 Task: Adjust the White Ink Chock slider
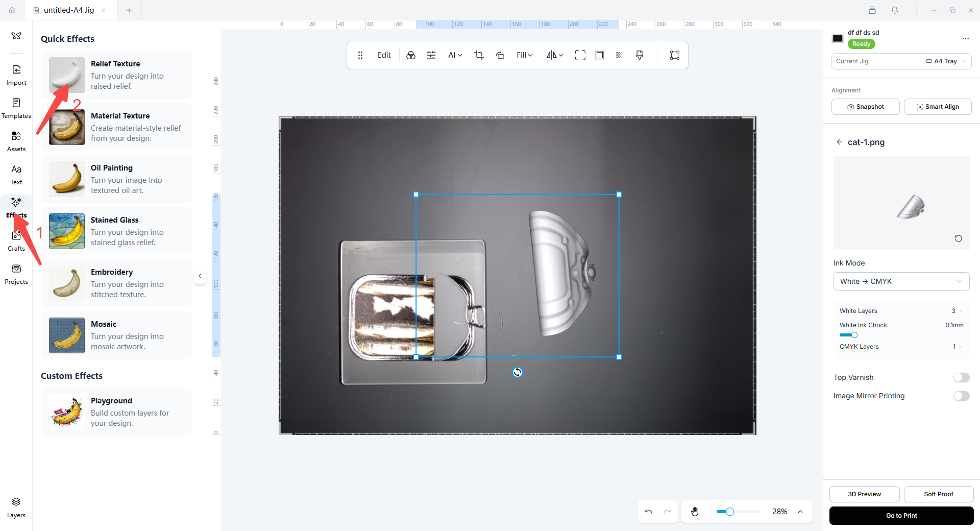[854, 335]
